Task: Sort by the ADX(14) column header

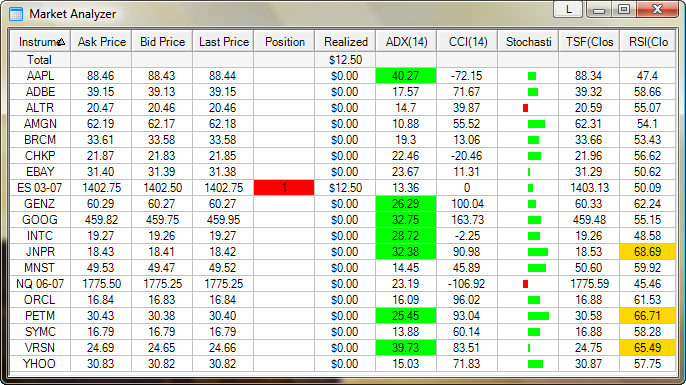Action: 406,42
